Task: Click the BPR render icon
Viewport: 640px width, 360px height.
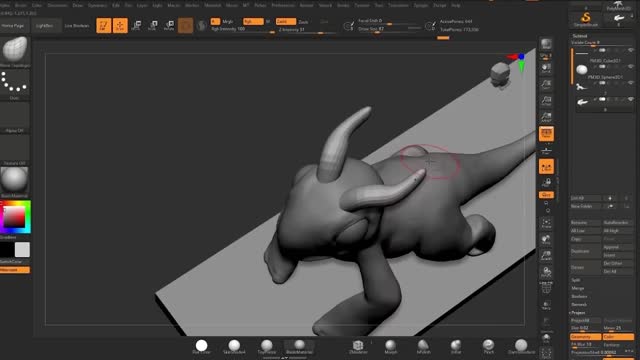Action: pos(546,44)
